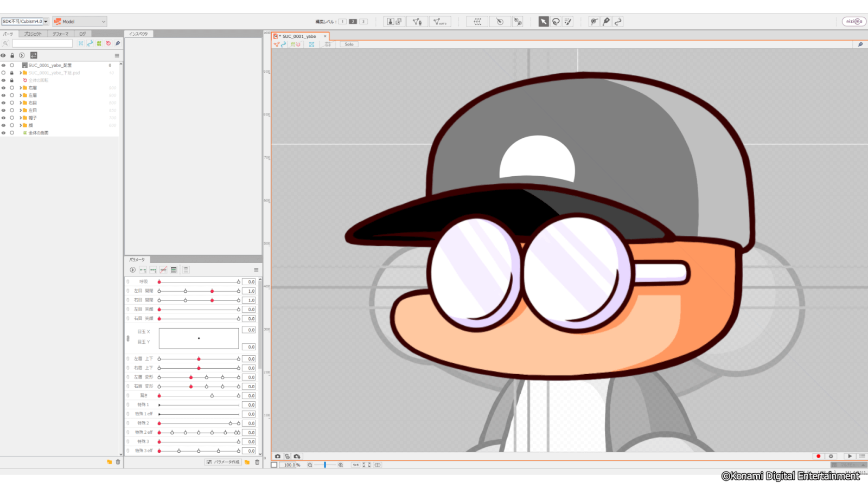Click the record red dot button
Viewport: 868px width, 488px height.
819,457
